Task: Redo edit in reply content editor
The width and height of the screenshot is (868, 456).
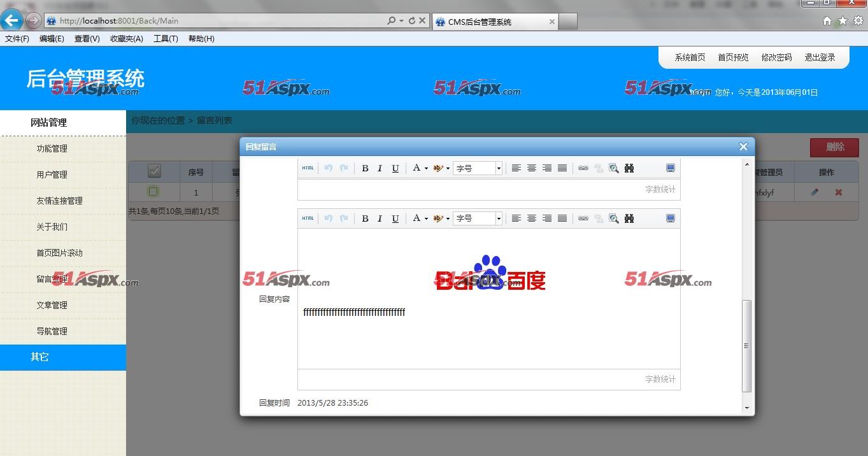Action: (344, 218)
